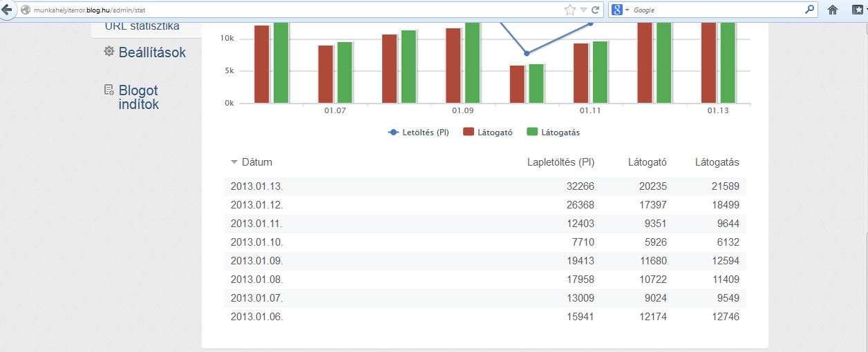Viewport: 868px width, 352px height.
Task: Click the green bar above 01.07
Action: (x=344, y=72)
